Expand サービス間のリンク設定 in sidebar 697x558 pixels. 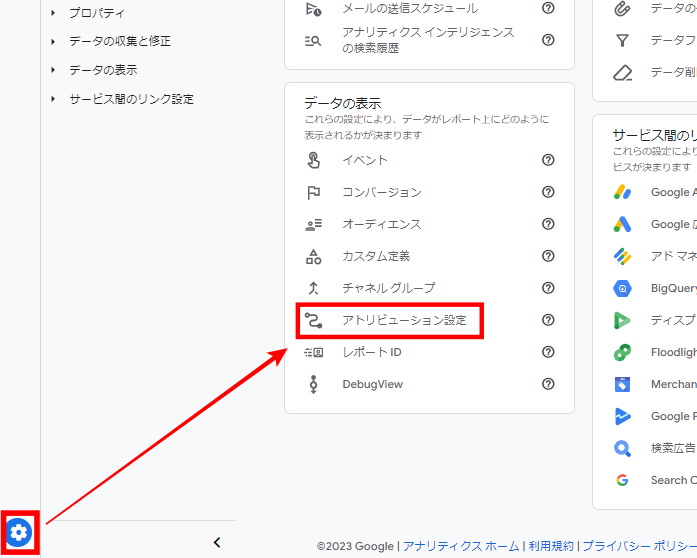tap(53, 99)
